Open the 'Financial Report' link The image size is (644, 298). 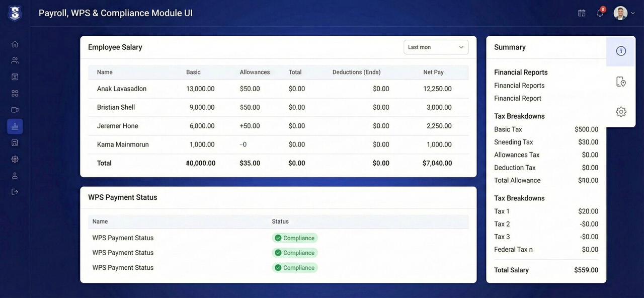coord(518,99)
